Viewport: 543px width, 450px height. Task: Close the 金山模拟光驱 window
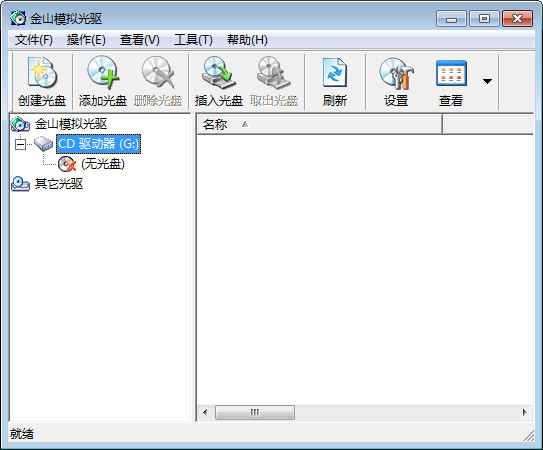coord(517,19)
